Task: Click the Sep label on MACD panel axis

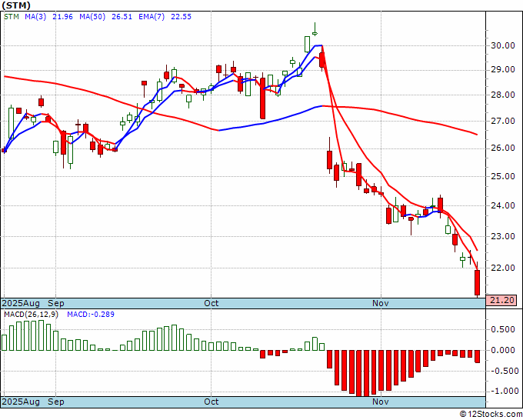Action: (56, 402)
